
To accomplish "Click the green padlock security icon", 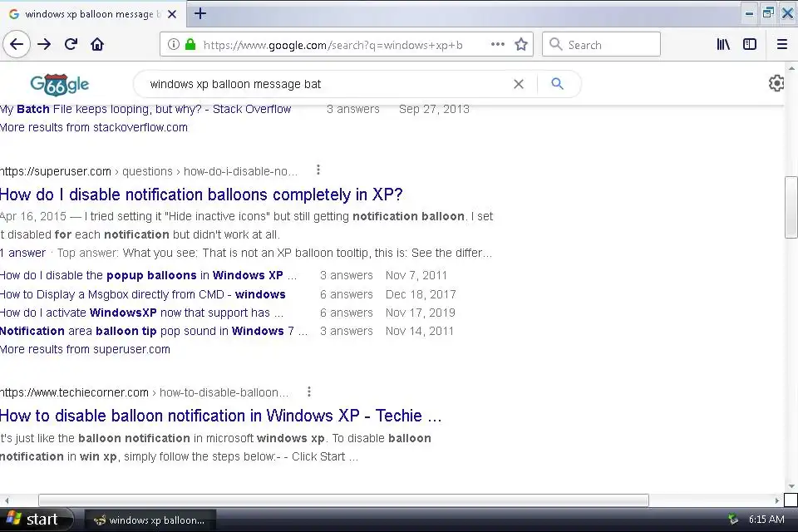I will pos(190,44).
